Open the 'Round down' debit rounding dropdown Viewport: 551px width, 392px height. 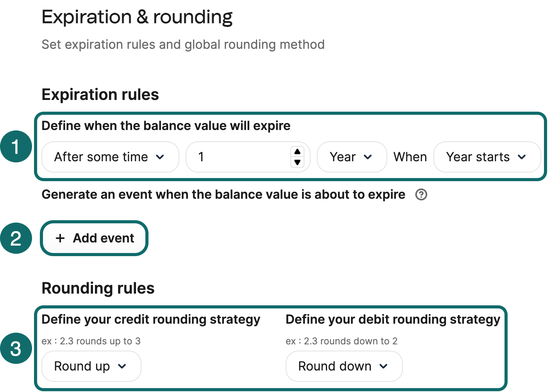click(x=343, y=366)
